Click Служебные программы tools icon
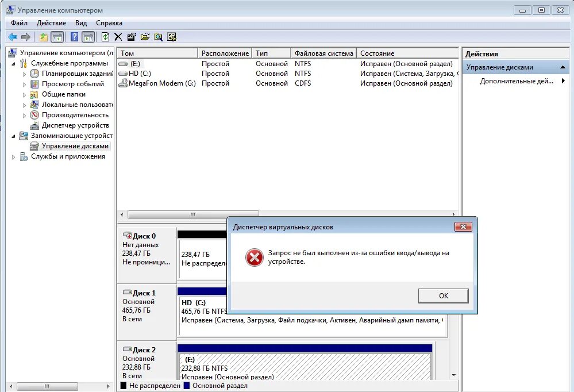The image size is (574, 392). coord(24,63)
